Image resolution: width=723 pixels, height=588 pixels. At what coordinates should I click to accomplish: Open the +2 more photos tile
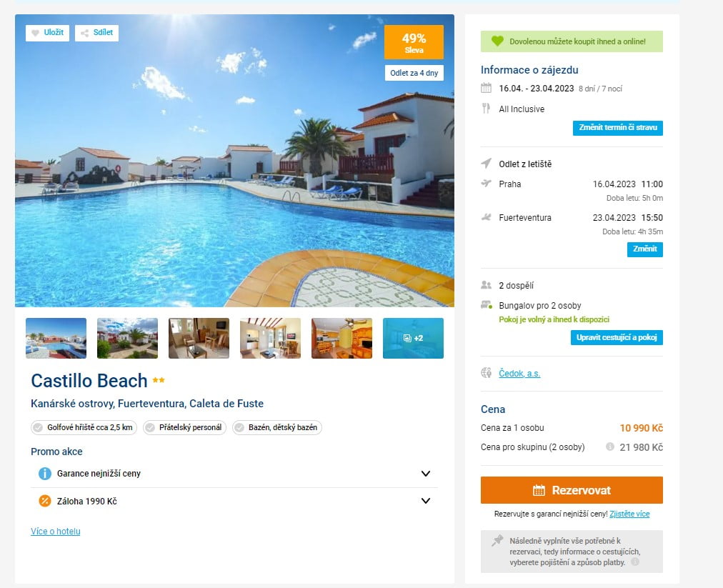click(413, 338)
